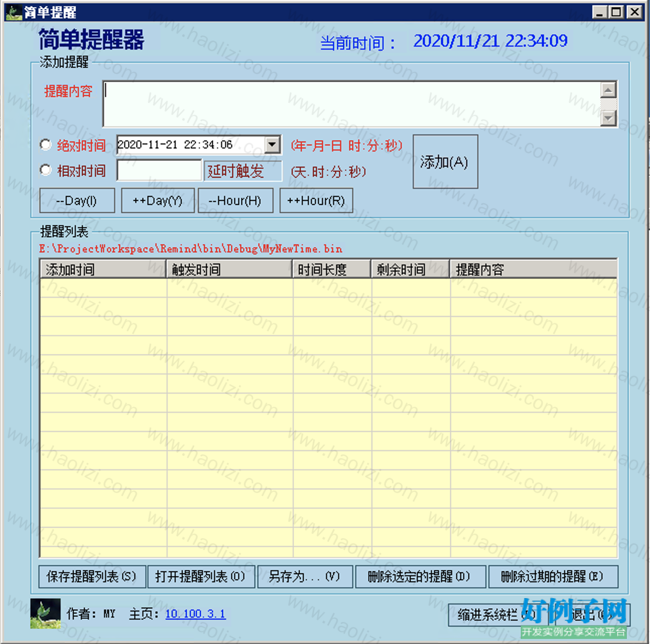Image resolution: width=650 pixels, height=644 pixels.
Task: Click the ++Day(Y) button
Action: click(157, 201)
